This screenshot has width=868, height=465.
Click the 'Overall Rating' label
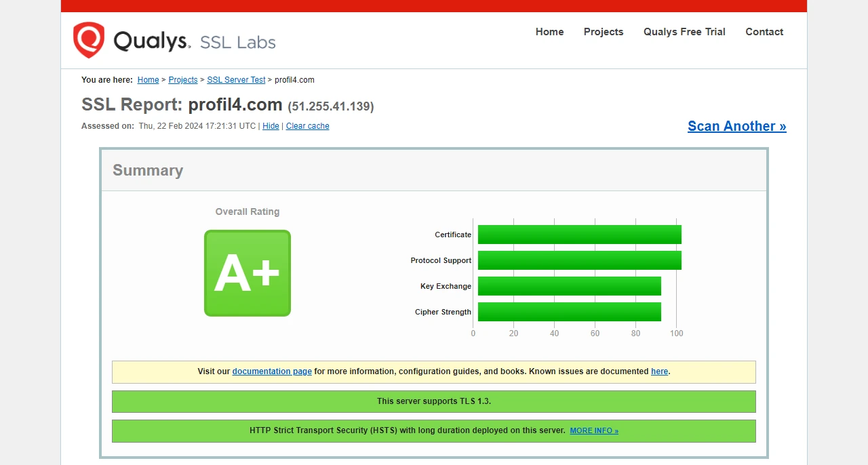click(x=248, y=211)
